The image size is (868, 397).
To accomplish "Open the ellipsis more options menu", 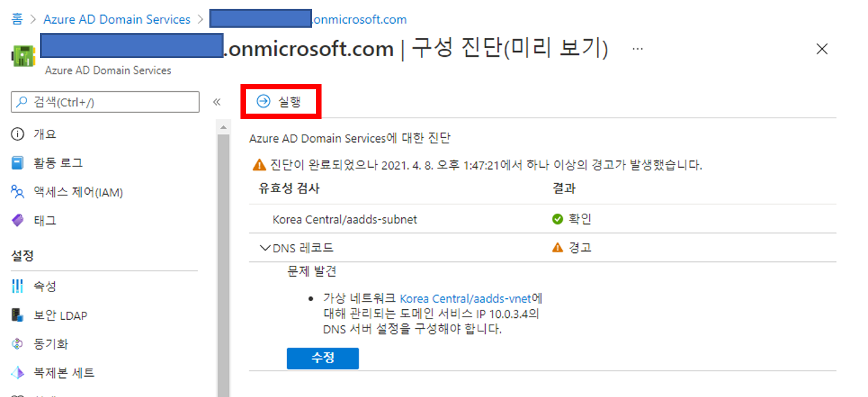I will click(638, 49).
